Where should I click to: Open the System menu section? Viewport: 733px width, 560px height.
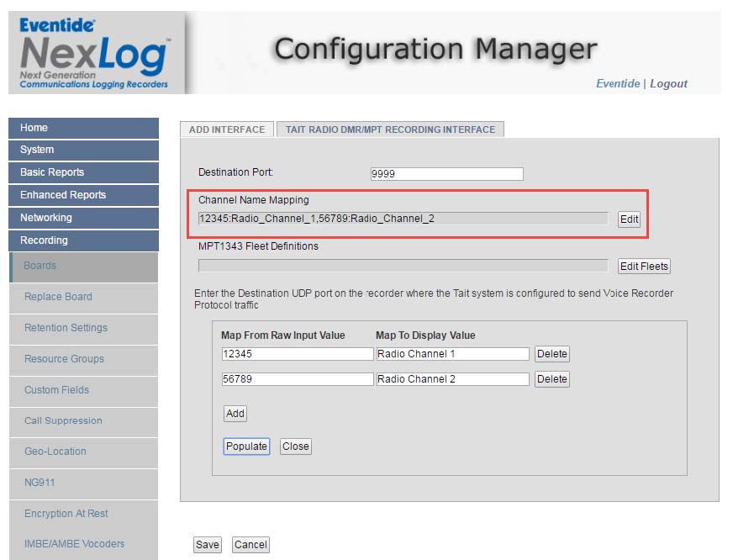(83, 150)
